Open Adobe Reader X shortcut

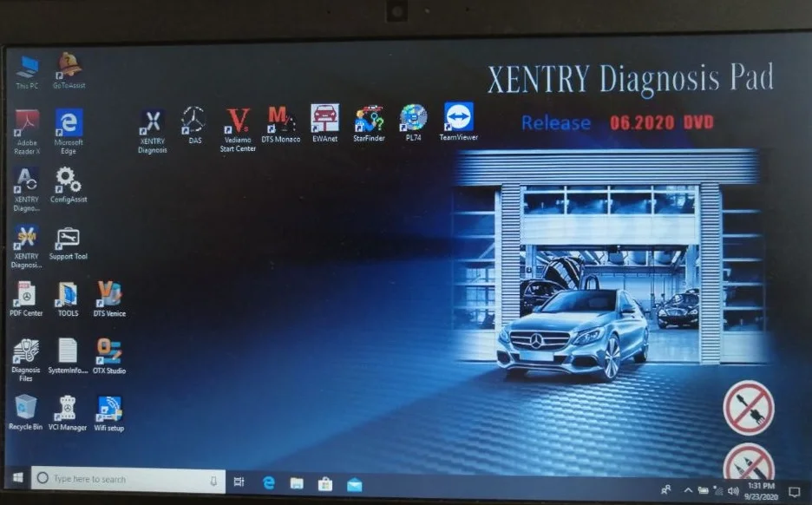(x=27, y=132)
